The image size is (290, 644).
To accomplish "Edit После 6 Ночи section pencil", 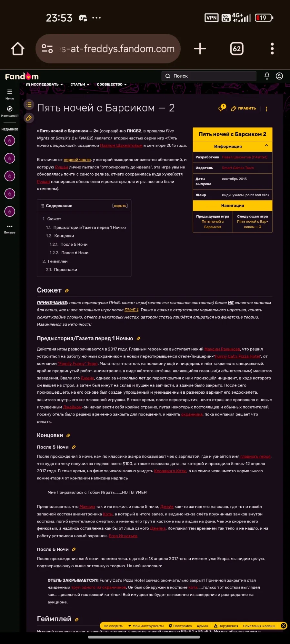I will point(74,549).
